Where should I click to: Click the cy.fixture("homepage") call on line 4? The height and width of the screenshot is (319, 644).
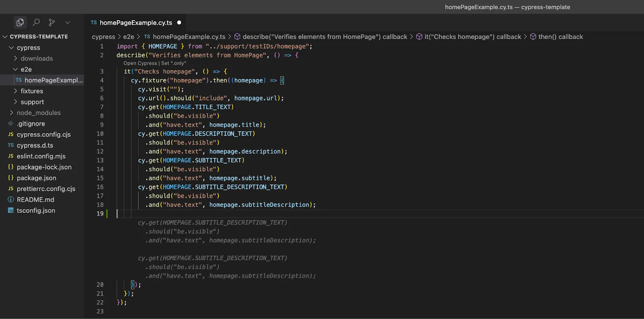point(170,80)
